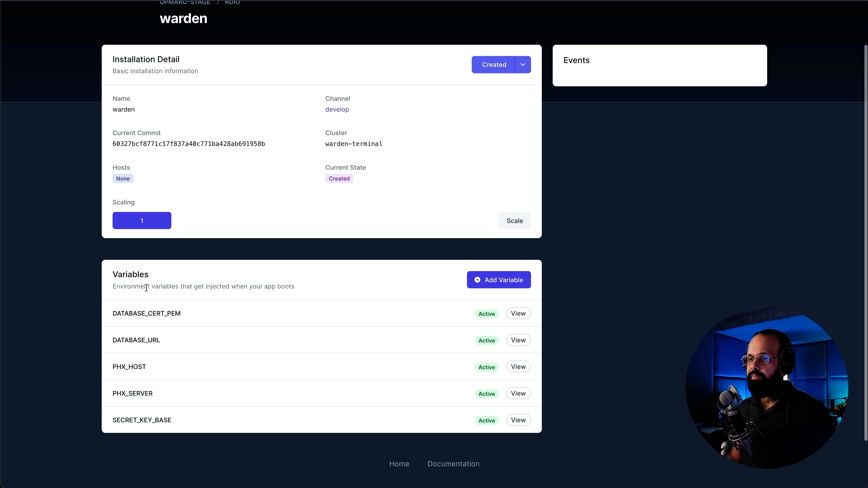Click the breadcrumb chevron separator

click(218, 3)
